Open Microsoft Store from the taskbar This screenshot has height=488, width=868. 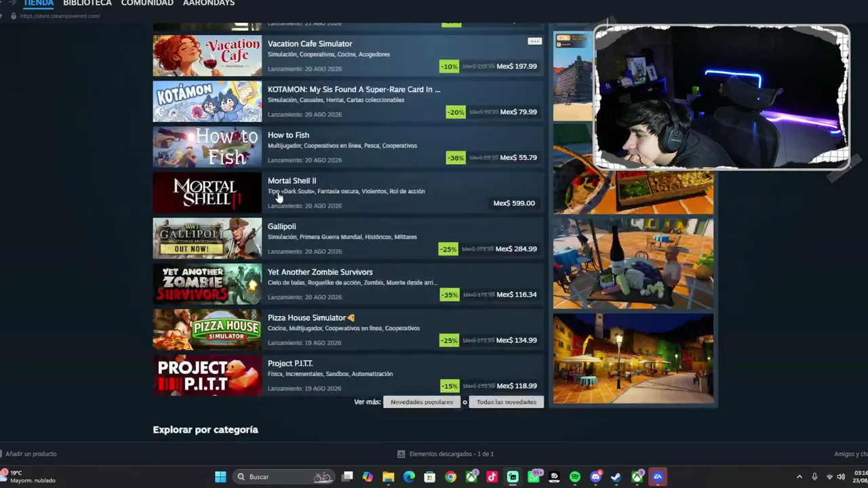click(x=430, y=477)
